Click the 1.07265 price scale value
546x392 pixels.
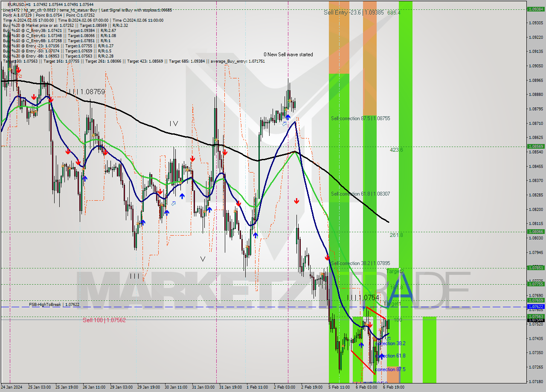click(537, 367)
